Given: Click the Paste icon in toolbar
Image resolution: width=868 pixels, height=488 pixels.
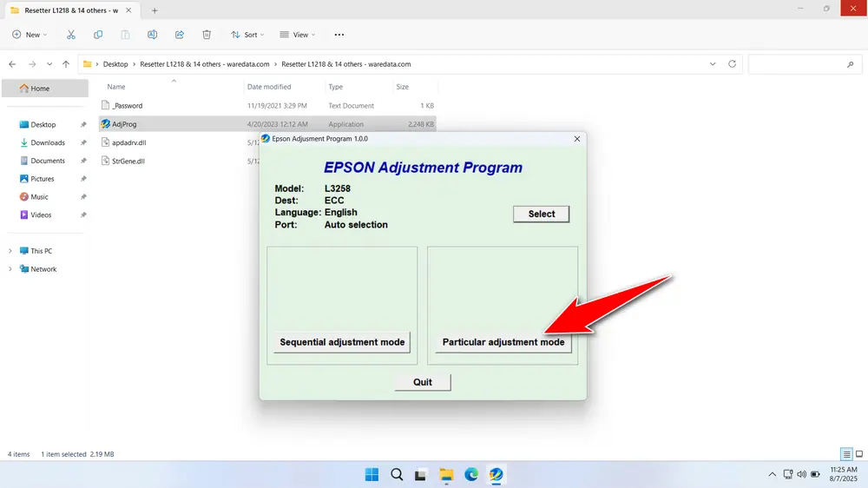Looking at the screenshot, I should (125, 35).
